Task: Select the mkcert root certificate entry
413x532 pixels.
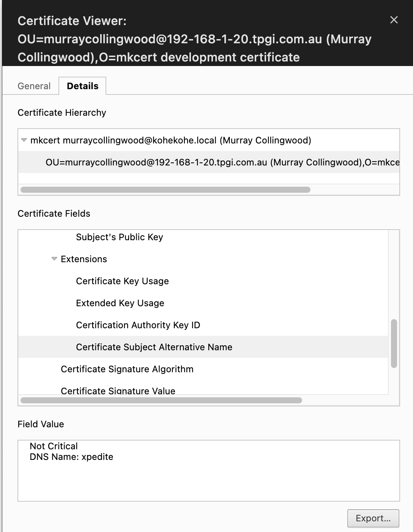Action: 171,140
